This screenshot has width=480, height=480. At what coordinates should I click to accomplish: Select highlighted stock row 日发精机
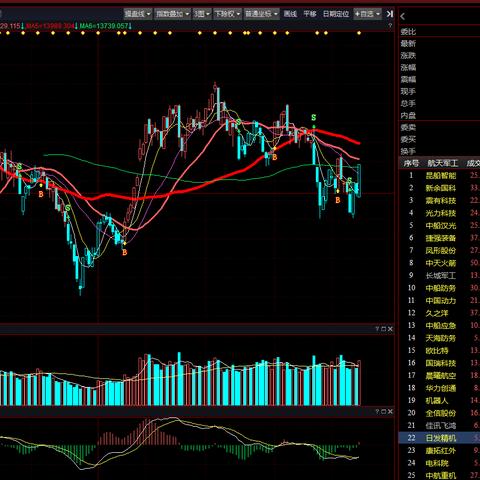[x=439, y=438]
